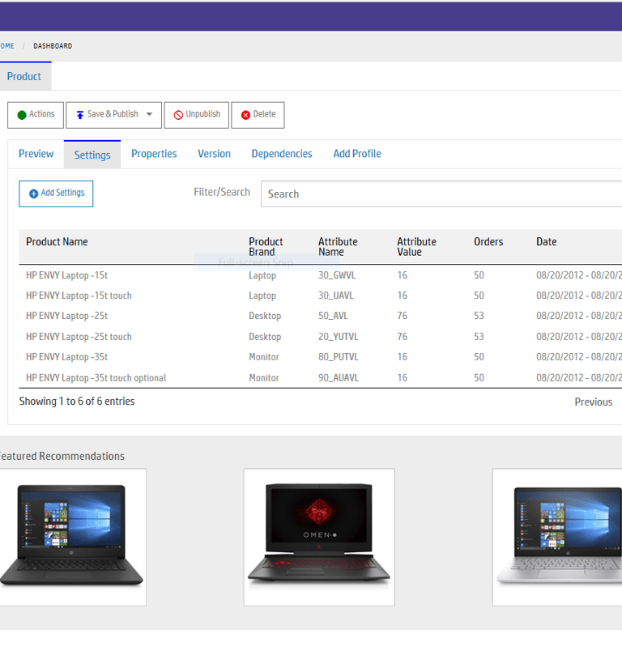Viewport: 622px width, 672px height.
Task: Click the DASHBOARD breadcrumb
Action: tap(53, 46)
